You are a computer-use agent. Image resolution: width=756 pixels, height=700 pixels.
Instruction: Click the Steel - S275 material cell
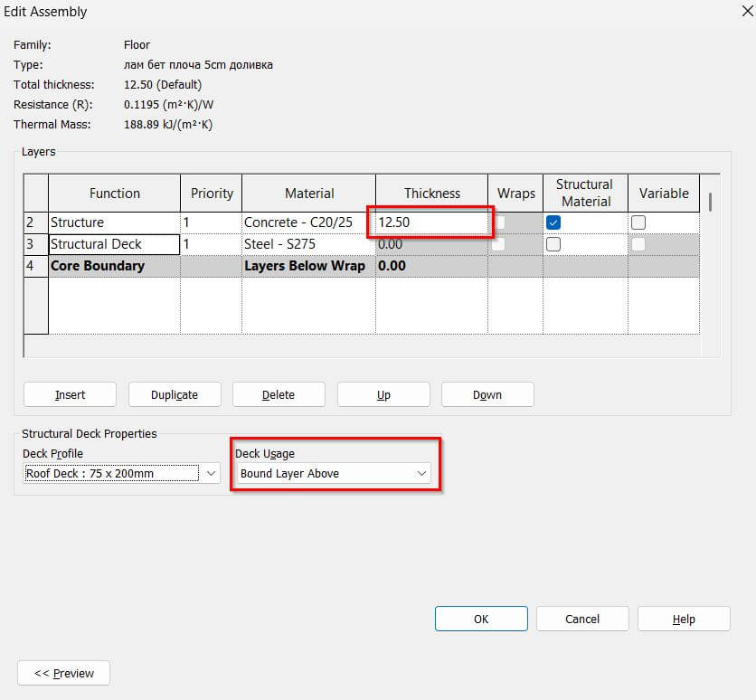coord(307,244)
